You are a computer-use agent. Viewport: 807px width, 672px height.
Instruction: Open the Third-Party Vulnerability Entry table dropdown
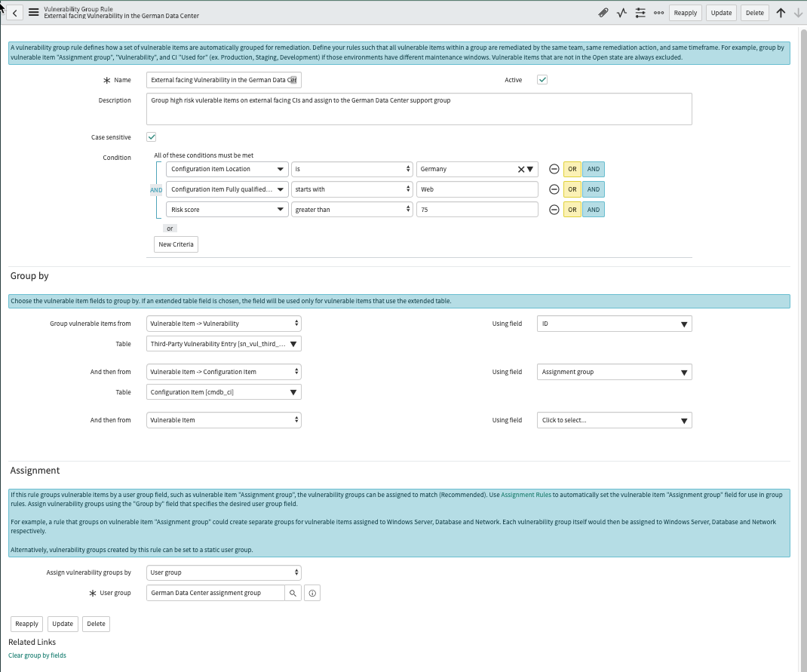224,344
